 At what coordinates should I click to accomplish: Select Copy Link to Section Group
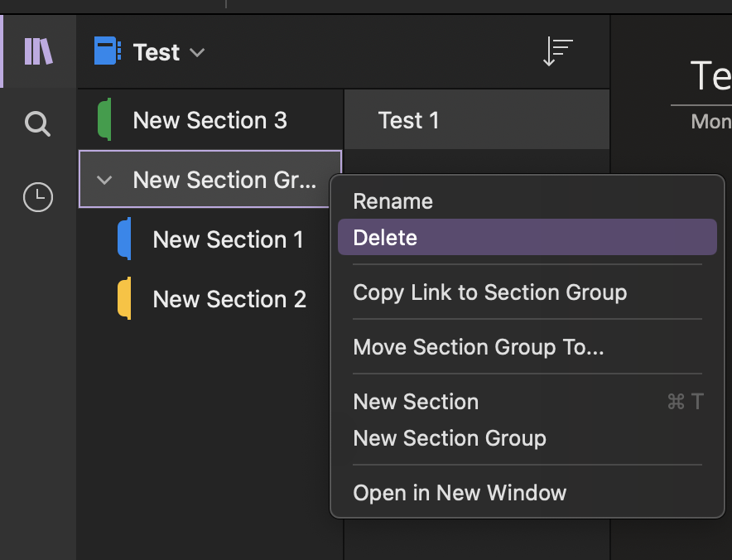tap(527, 292)
